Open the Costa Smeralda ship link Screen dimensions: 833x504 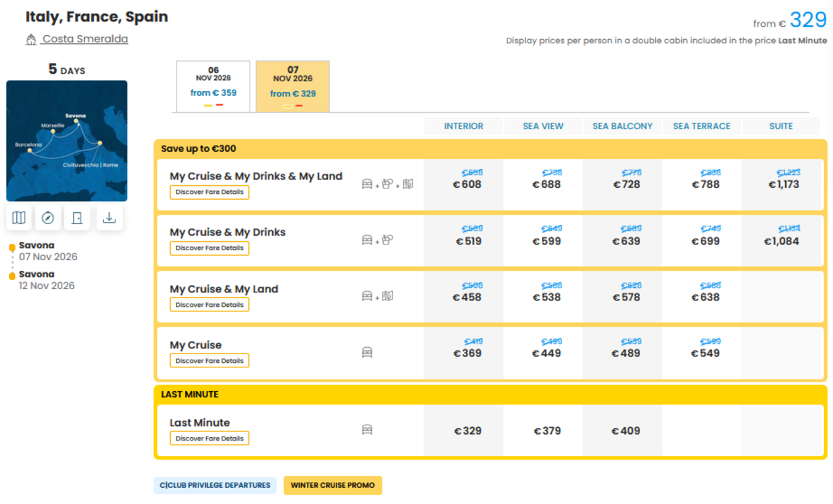point(85,39)
